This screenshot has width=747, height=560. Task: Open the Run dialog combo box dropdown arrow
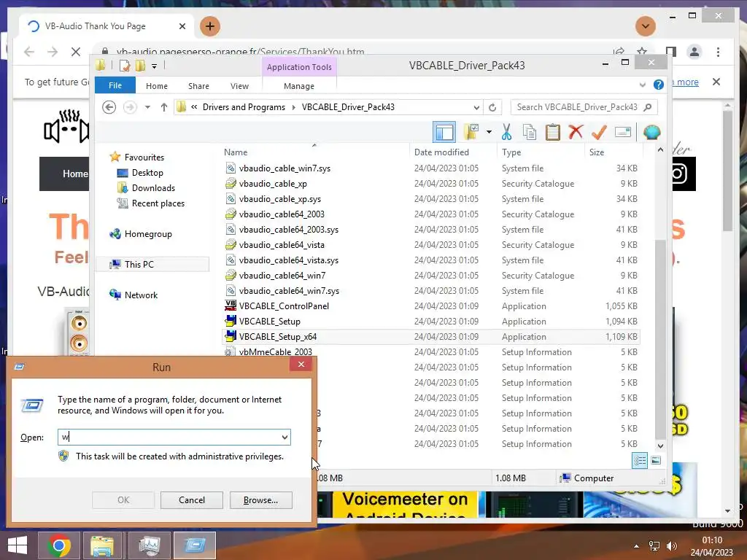tap(285, 437)
